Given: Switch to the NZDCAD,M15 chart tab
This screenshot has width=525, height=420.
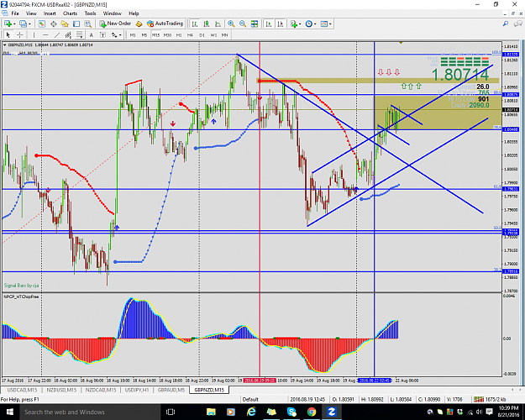Looking at the screenshot, I should tap(101, 390).
